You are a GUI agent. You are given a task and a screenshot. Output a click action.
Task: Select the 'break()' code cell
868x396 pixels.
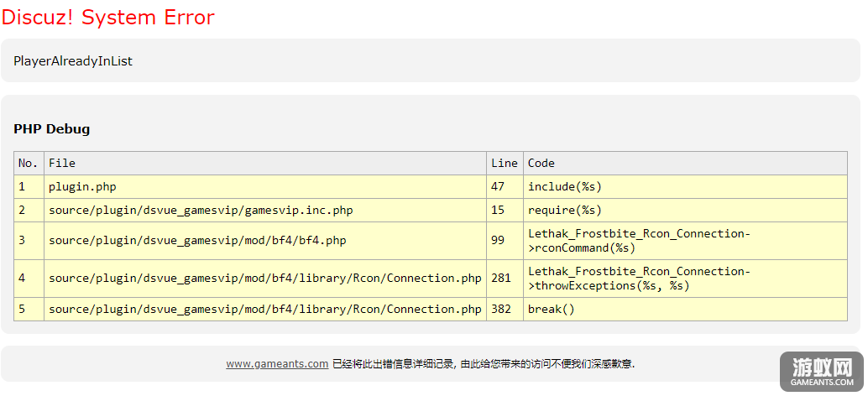pyautogui.click(x=685, y=310)
